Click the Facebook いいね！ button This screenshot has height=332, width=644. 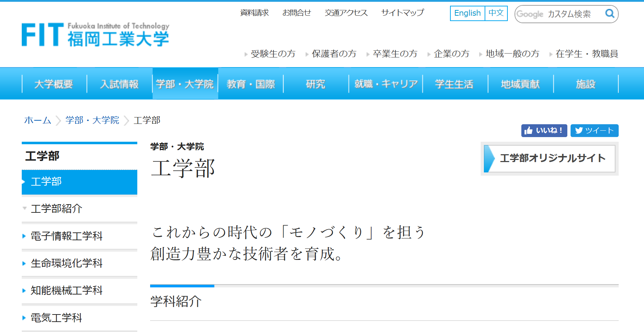pos(545,131)
